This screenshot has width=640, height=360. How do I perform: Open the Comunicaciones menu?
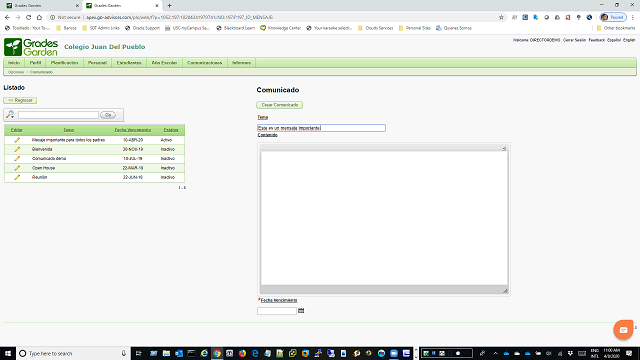click(x=204, y=63)
